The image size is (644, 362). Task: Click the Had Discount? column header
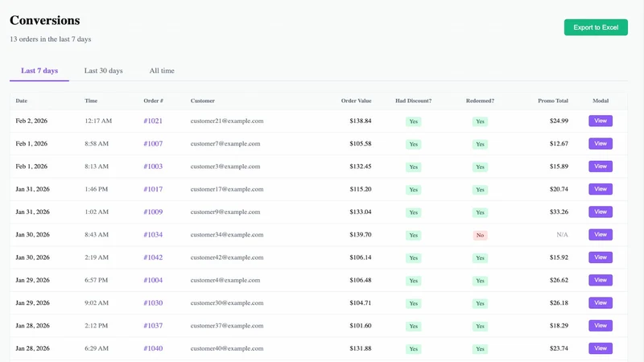tap(413, 101)
